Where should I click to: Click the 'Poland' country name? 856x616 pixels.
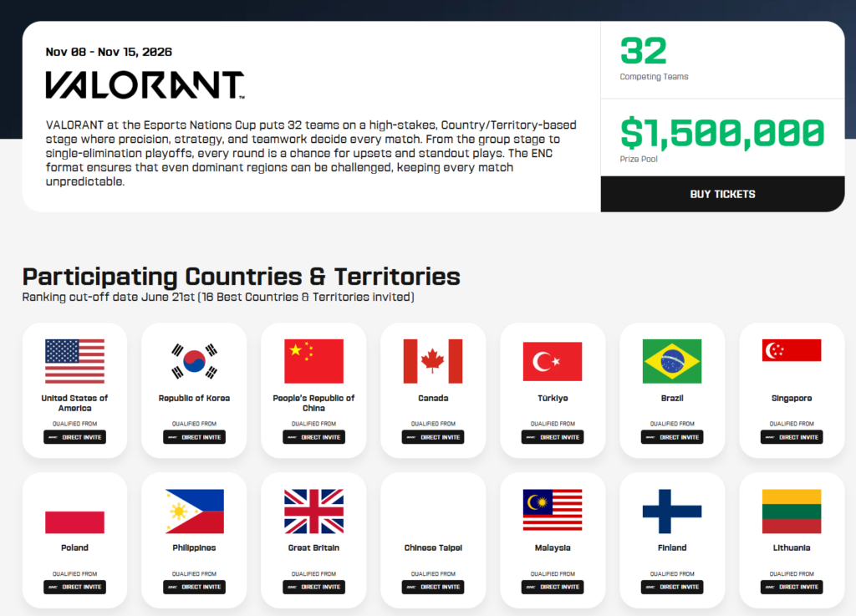click(x=74, y=547)
